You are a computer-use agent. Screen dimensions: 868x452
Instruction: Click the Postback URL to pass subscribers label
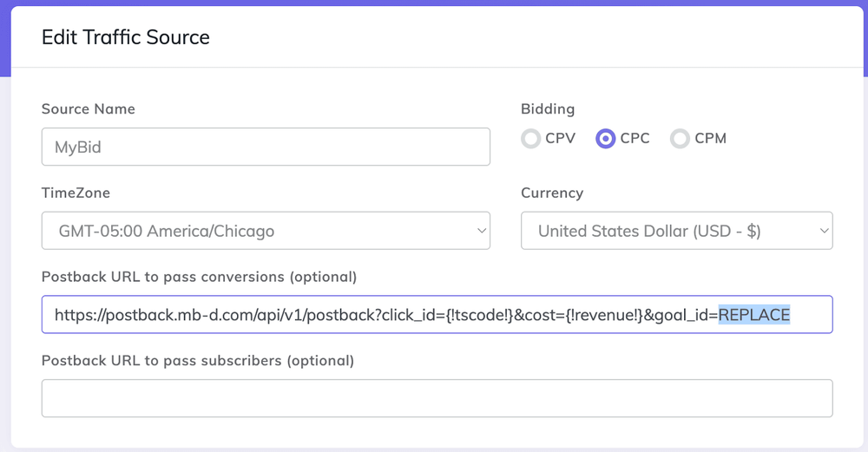coord(197,360)
